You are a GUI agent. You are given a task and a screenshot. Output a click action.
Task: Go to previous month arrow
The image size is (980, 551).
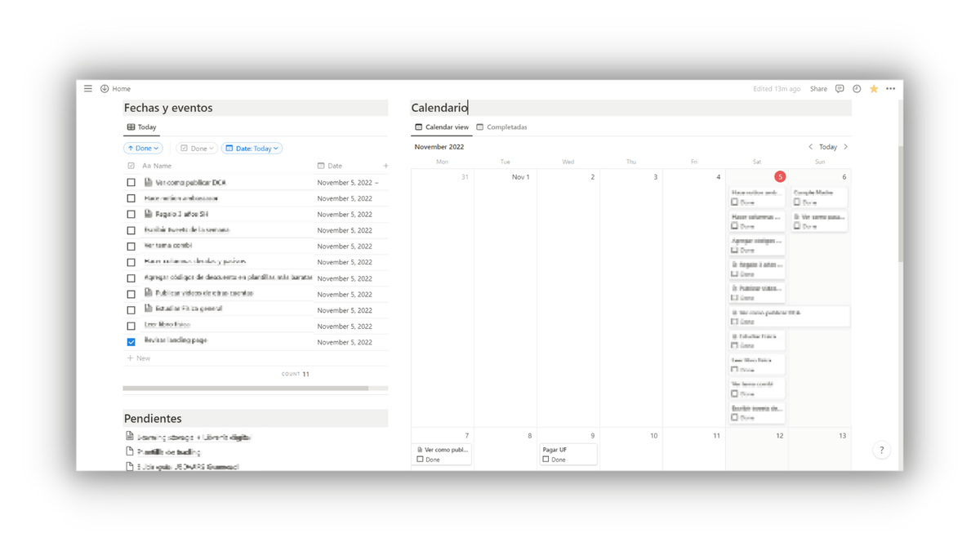pyautogui.click(x=810, y=147)
